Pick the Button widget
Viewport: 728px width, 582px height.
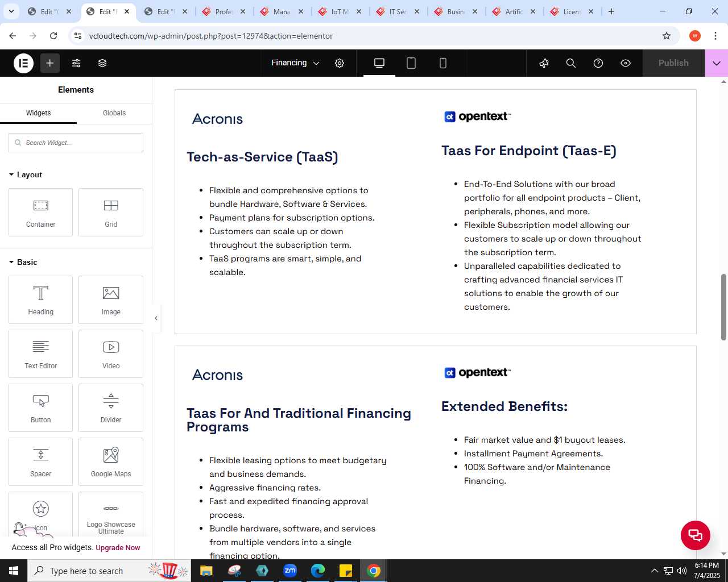[x=40, y=408]
